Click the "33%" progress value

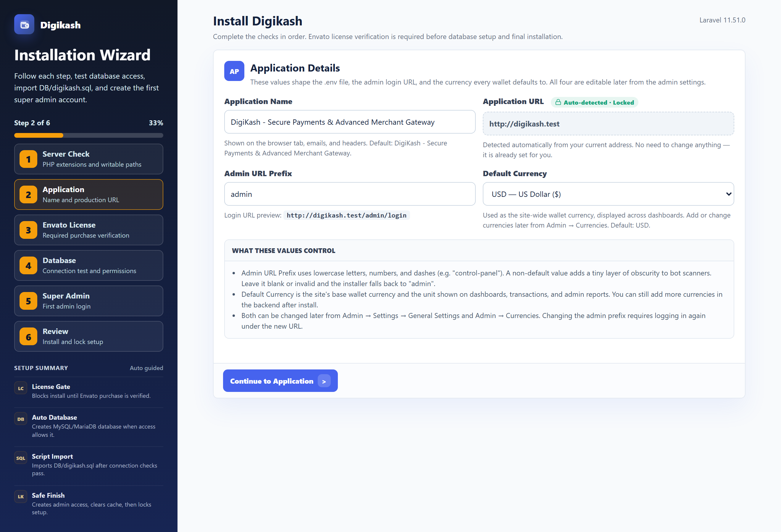point(156,123)
